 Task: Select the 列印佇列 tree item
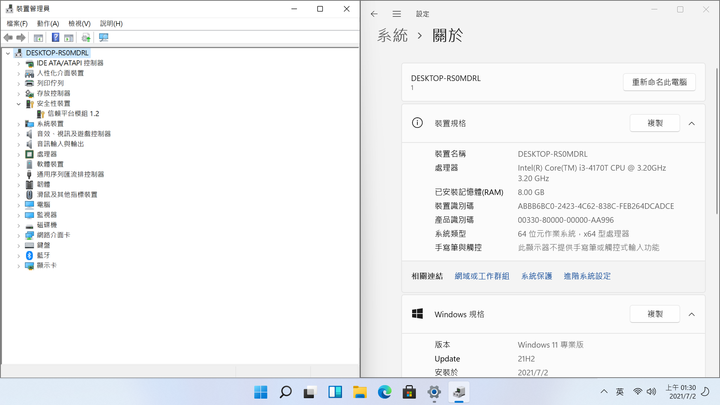coord(50,84)
